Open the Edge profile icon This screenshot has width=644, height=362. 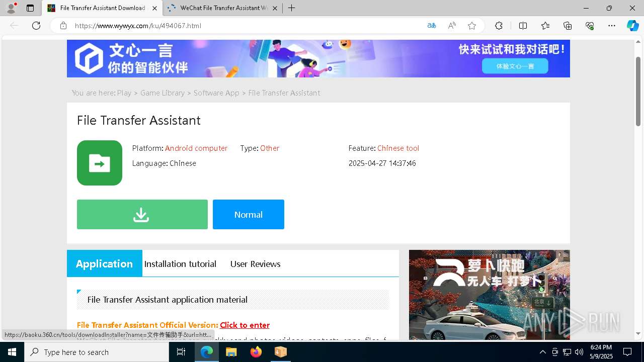tap(11, 8)
